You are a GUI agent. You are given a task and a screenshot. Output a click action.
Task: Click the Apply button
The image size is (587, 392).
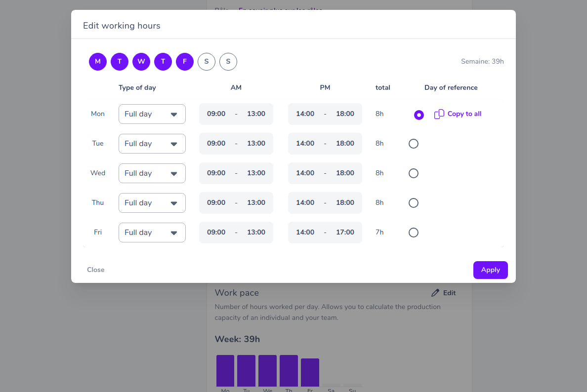(x=491, y=270)
